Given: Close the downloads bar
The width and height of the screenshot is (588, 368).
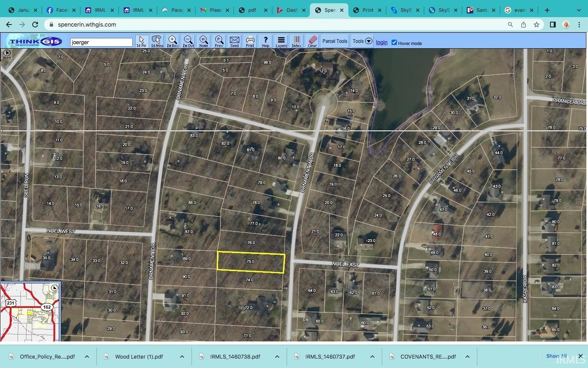Looking at the screenshot, I should pos(581,356).
